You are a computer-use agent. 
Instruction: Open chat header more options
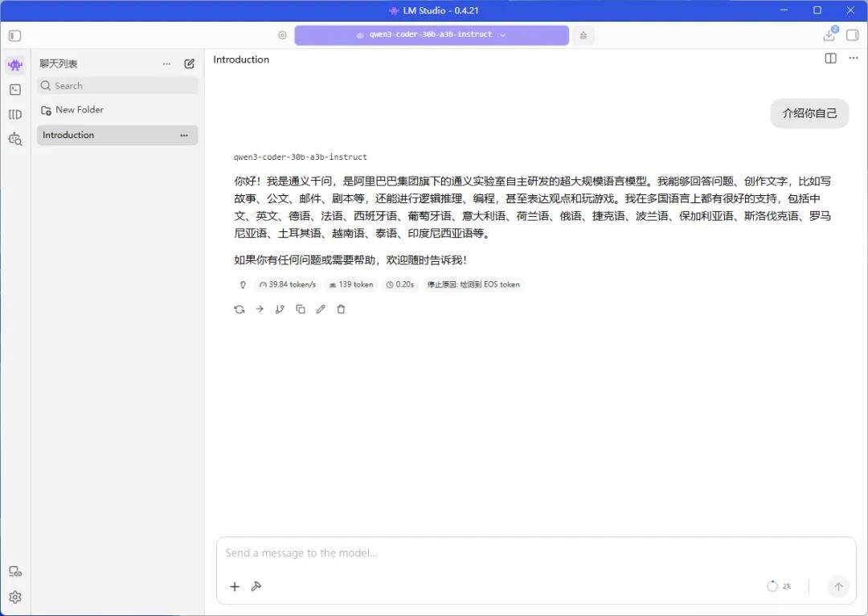[x=854, y=58]
